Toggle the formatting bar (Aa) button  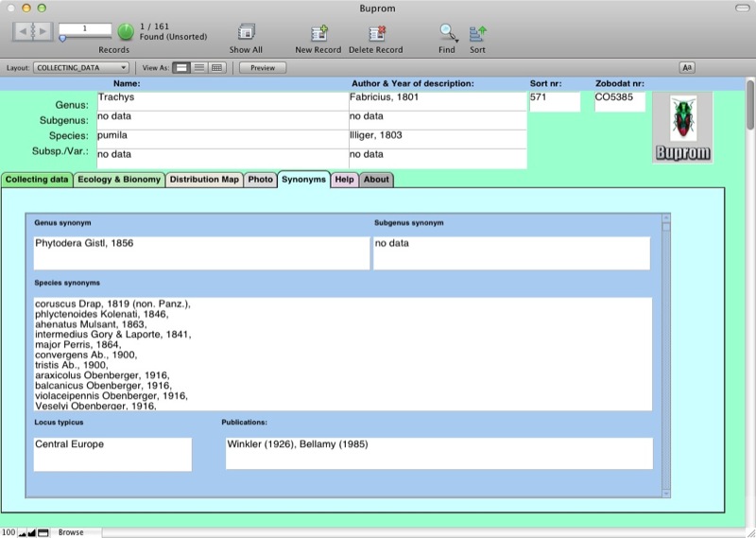(687, 68)
